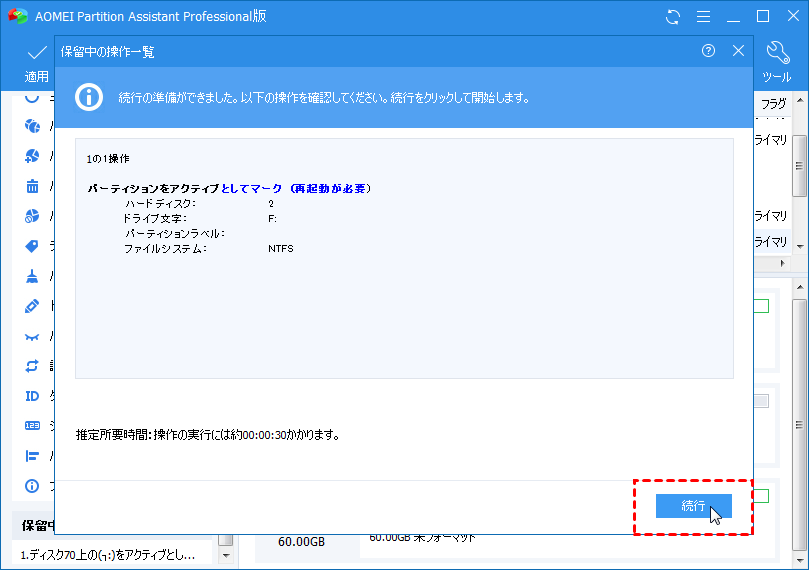The width and height of the screenshot is (809, 570).
Task: Select the partition alignment icon in sidebar
Action: 32,456
